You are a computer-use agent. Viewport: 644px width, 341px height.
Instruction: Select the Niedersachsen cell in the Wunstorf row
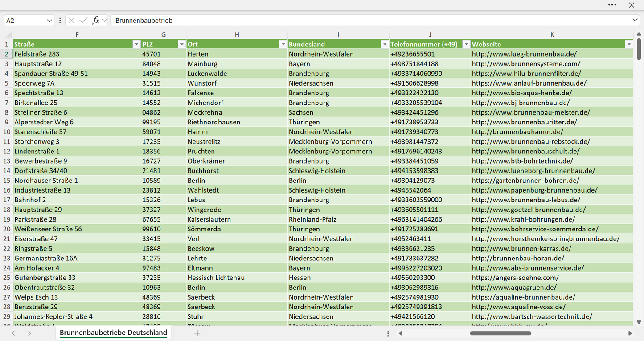click(x=338, y=83)
